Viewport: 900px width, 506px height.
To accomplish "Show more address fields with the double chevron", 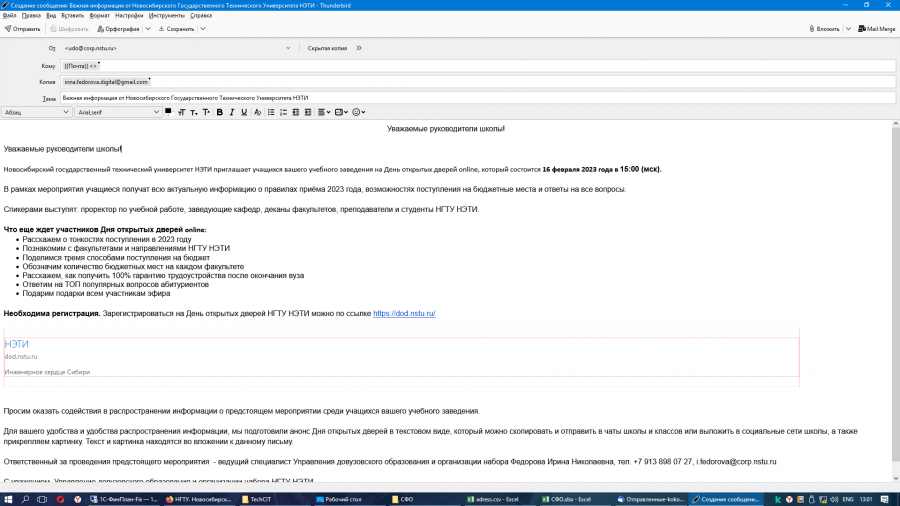I will [359, 48].
